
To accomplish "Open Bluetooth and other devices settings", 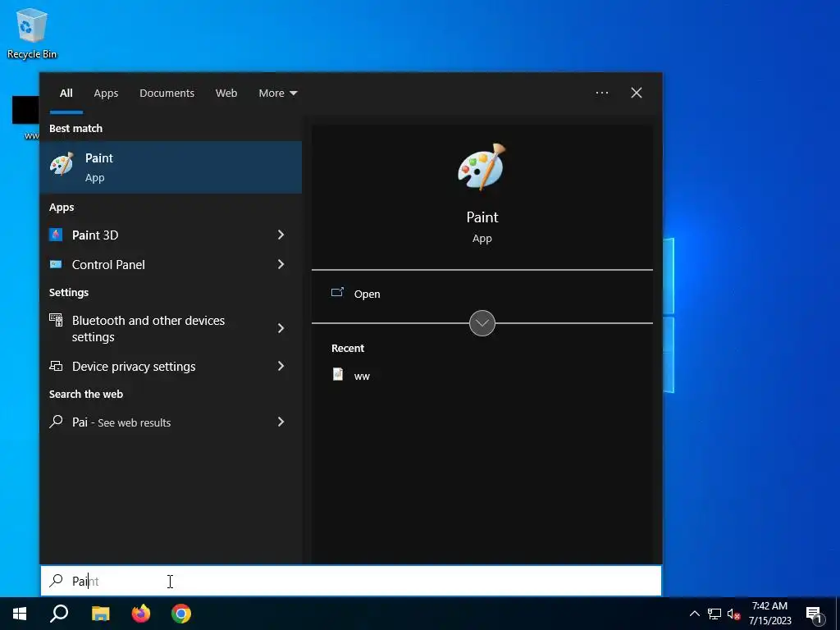I will [171, 328].
